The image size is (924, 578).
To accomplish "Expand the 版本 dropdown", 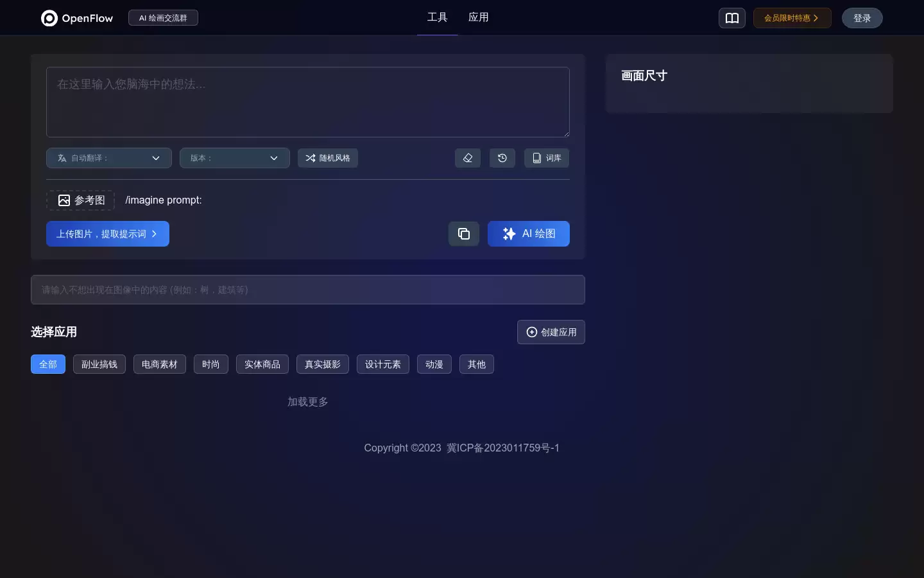I will pyautogui.click(x=235, y=158).
